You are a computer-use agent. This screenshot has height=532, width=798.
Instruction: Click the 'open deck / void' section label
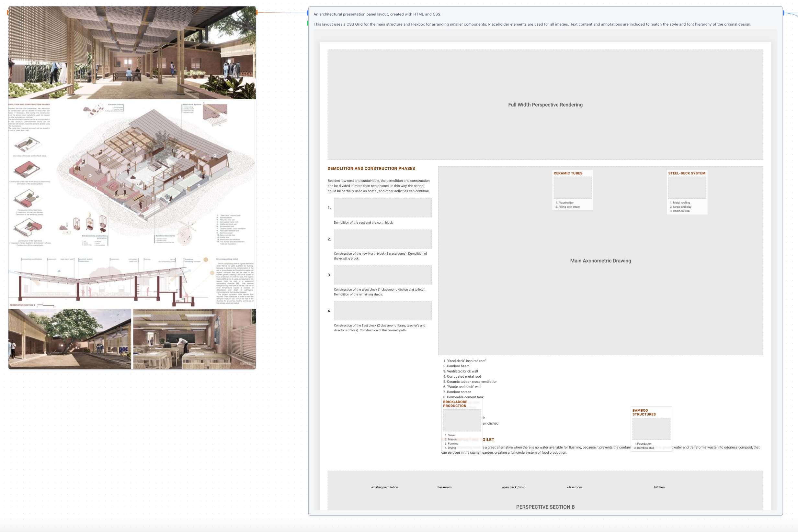tap(513, 487)
